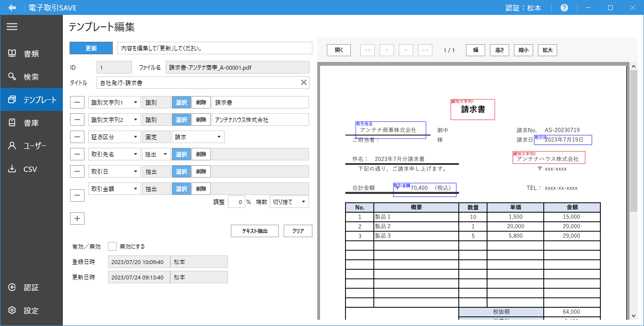This screenshot has height=326, width=644.
Task: Go to next page in preview
Action: tap(406, 50)
